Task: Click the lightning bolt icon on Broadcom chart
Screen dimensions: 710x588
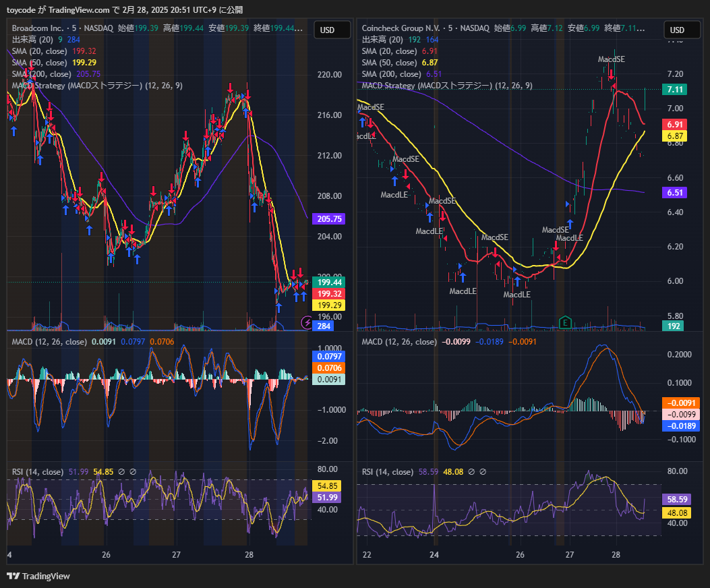Action: tap(307, 322)
